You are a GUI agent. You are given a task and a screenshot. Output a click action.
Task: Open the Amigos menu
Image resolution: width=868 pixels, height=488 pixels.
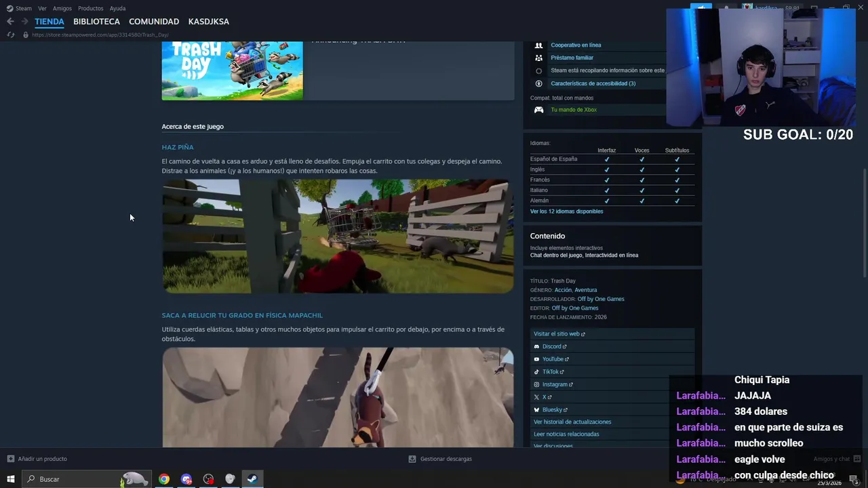pos(62,8)
